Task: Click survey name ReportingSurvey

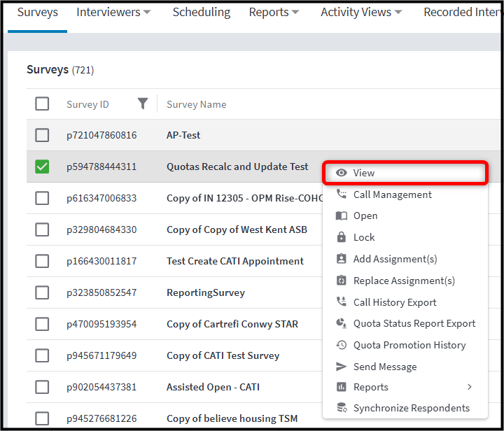Action: pyautogui.click(x=206, y=292)
